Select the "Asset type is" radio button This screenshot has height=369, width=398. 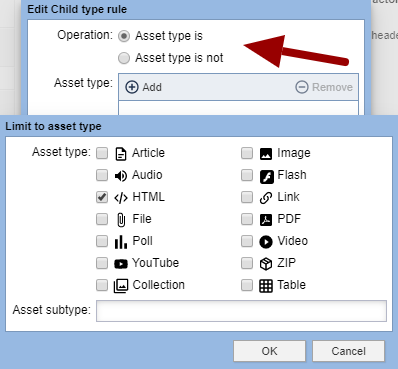tap(124, 36)
